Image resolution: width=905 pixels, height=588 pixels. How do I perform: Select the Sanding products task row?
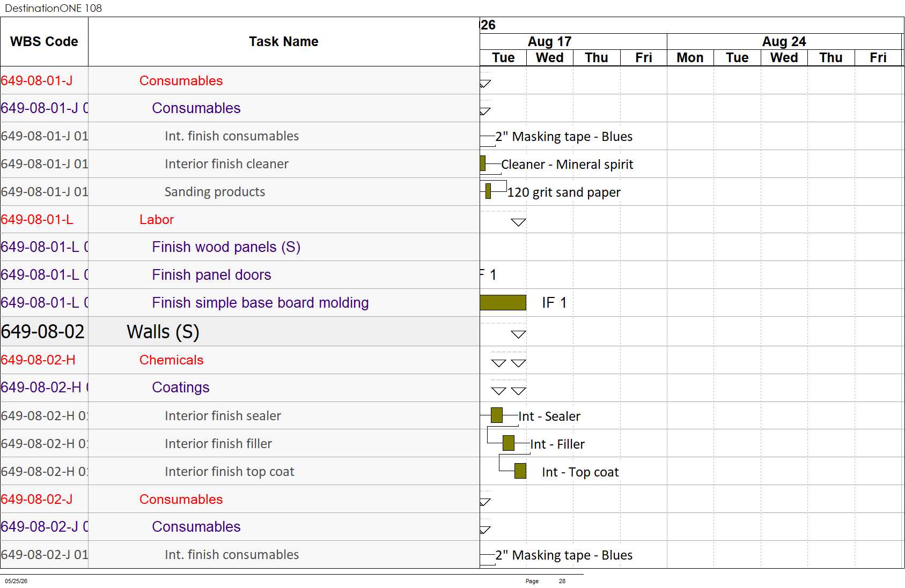pos(240,192)
